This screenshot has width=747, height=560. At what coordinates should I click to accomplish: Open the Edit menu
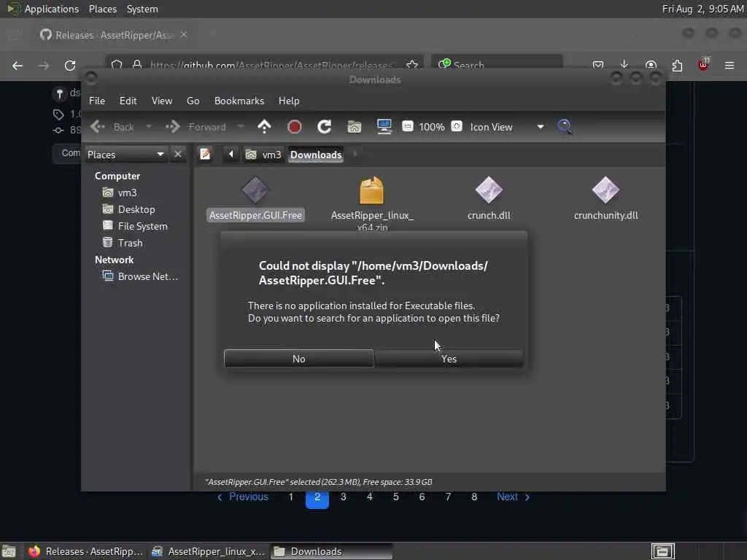click(x=128, y=101)
